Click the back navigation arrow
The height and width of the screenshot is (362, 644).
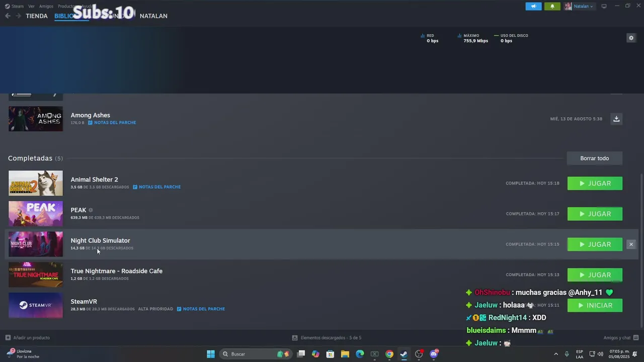point(8,16)
